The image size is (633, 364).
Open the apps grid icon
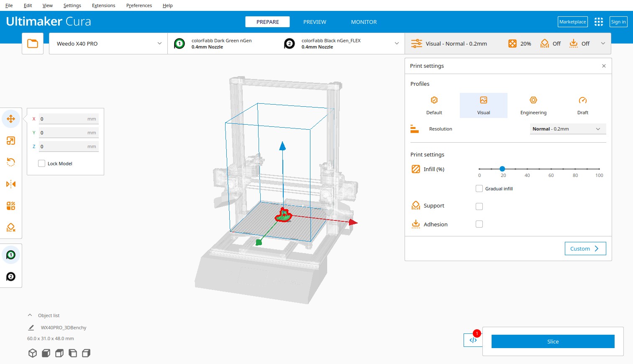coord(599,22)
